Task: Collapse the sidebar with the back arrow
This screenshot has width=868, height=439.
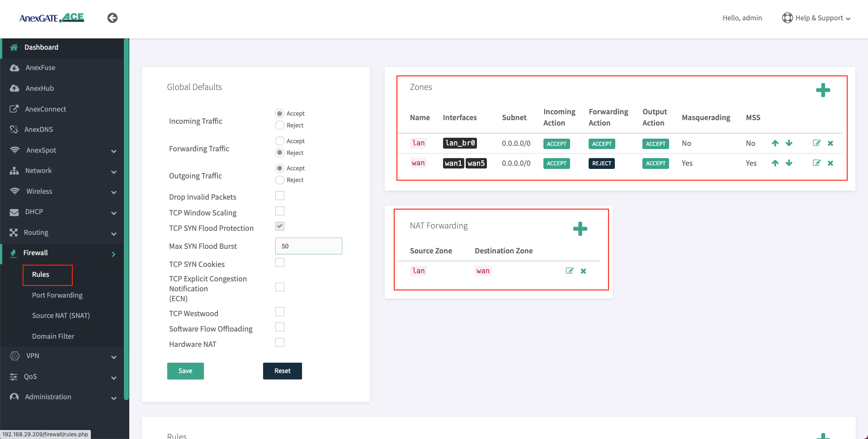Action: (113, 18)
